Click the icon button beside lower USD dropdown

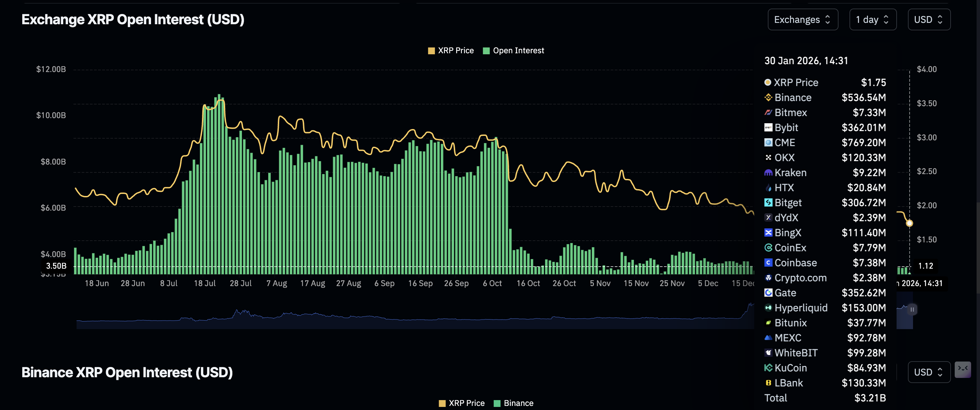point(963,369)
